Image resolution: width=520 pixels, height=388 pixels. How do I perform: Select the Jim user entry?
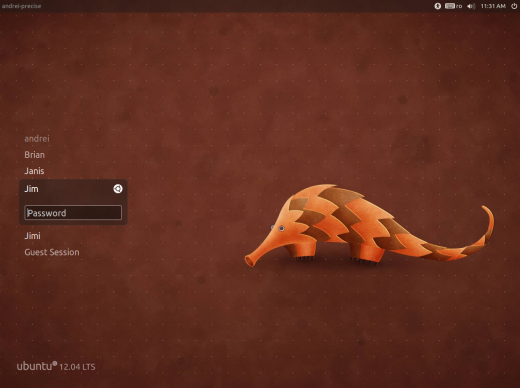click(x=31, y=189)
